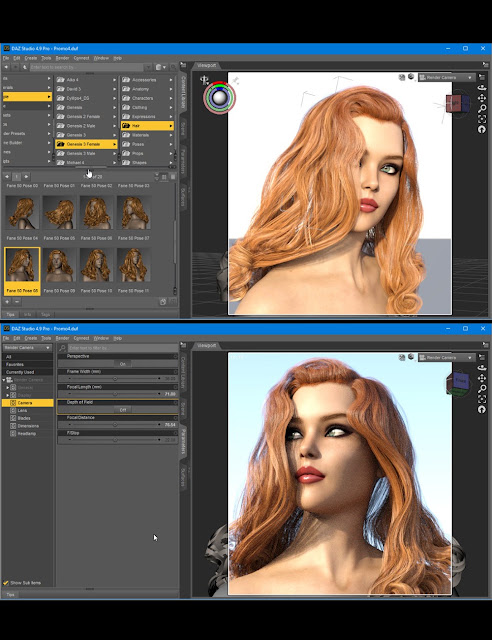Adjust the Focal Length slider

pos(114,394)
